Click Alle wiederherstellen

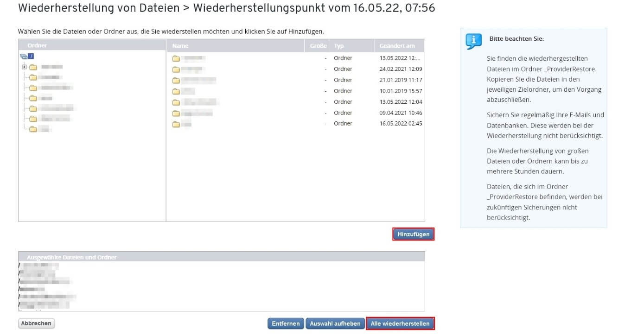tap(400, 323)
